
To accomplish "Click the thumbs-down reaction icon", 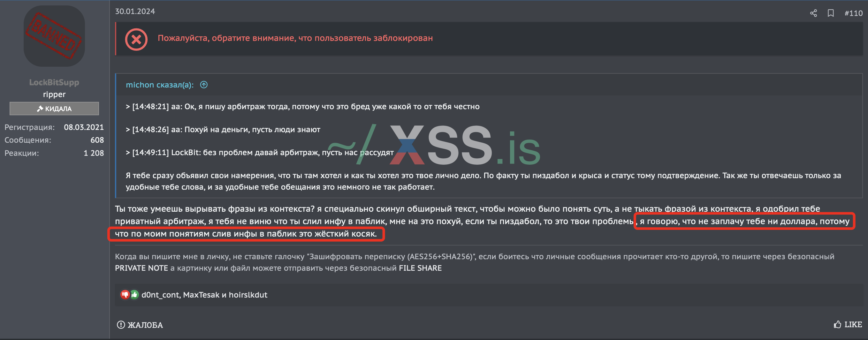I will click(125, 295).
